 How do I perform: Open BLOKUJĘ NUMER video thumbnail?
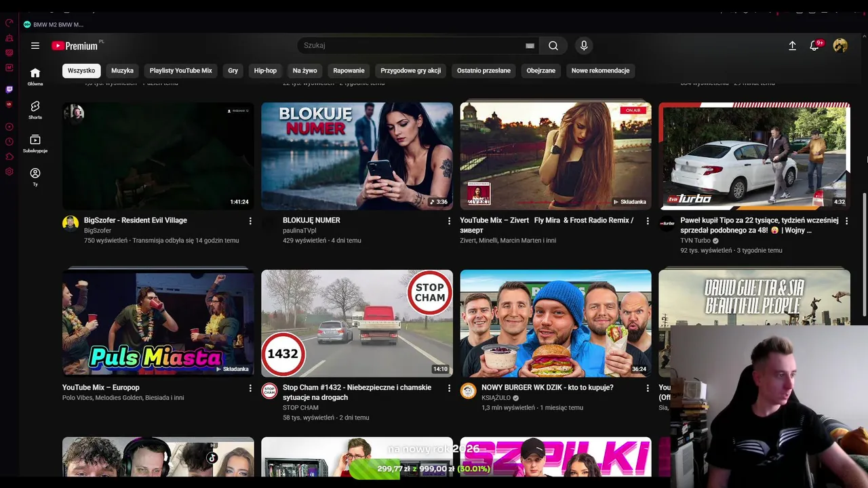[357, 156]
